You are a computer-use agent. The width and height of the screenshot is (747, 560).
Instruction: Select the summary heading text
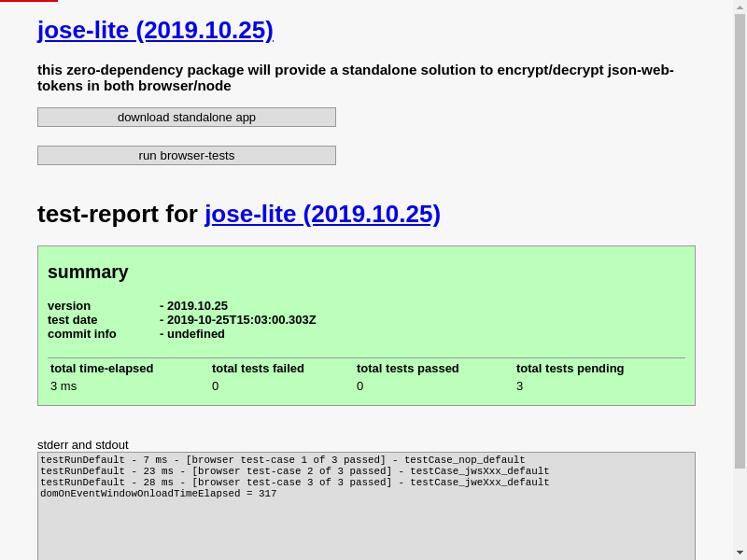click(x=88, y=272)
